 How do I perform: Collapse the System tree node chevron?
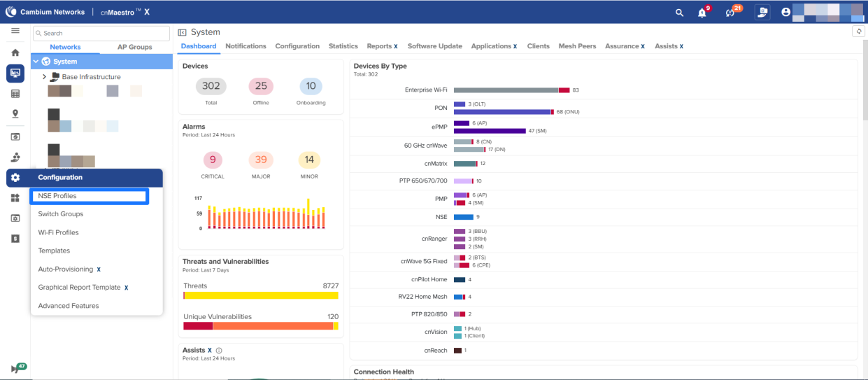tap(36, 62)
